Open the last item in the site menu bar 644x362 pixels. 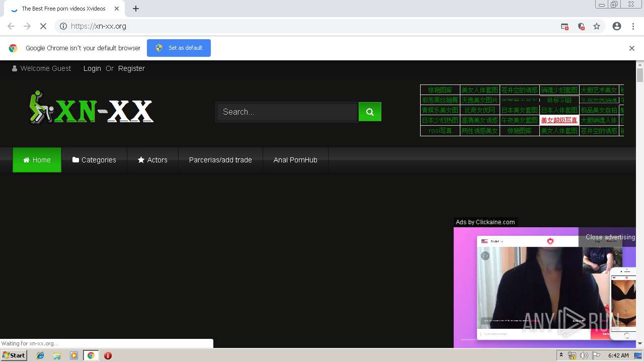(295, 160)
